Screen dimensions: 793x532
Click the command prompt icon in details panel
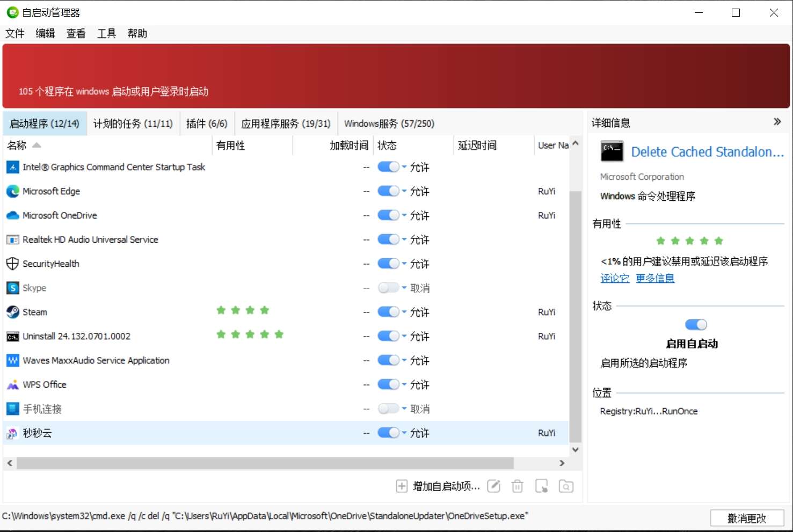(x=611, y=151)
